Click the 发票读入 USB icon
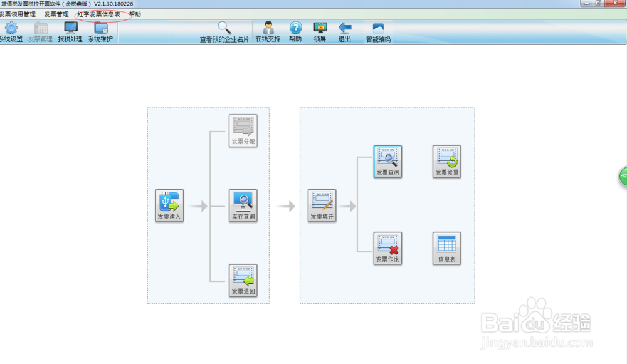Screen dimensions: 627x364 pos(169,205)
